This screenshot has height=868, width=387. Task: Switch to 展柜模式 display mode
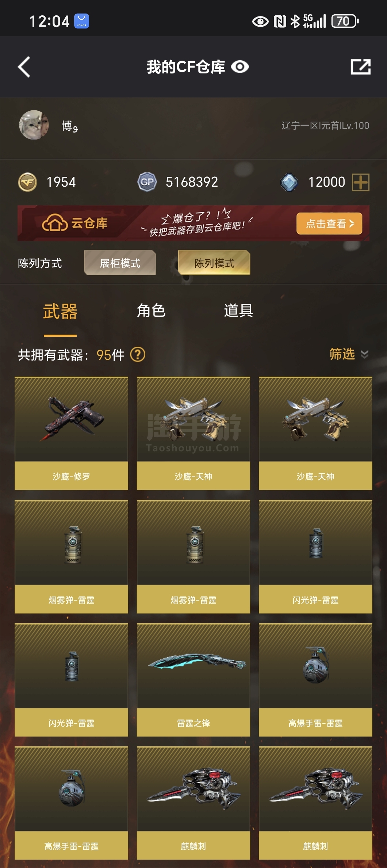click(120, 263)
